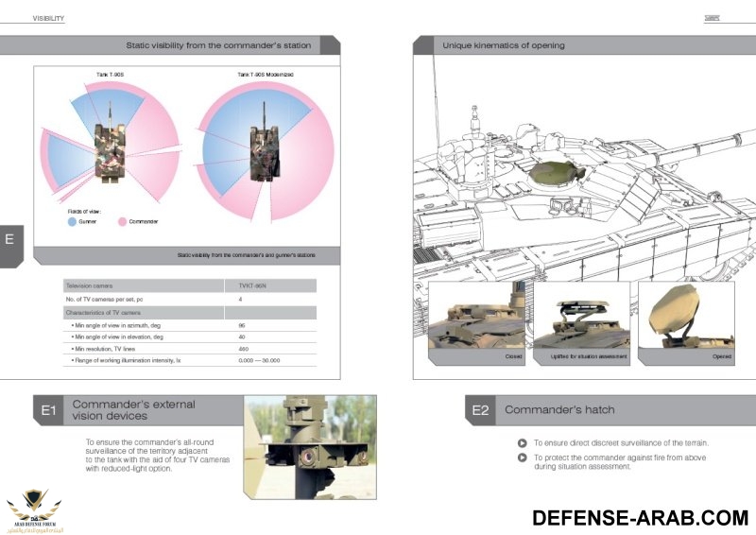Click 'Commander's external vision devices' heading
The image size is (756, 535).
click(133, 410)
